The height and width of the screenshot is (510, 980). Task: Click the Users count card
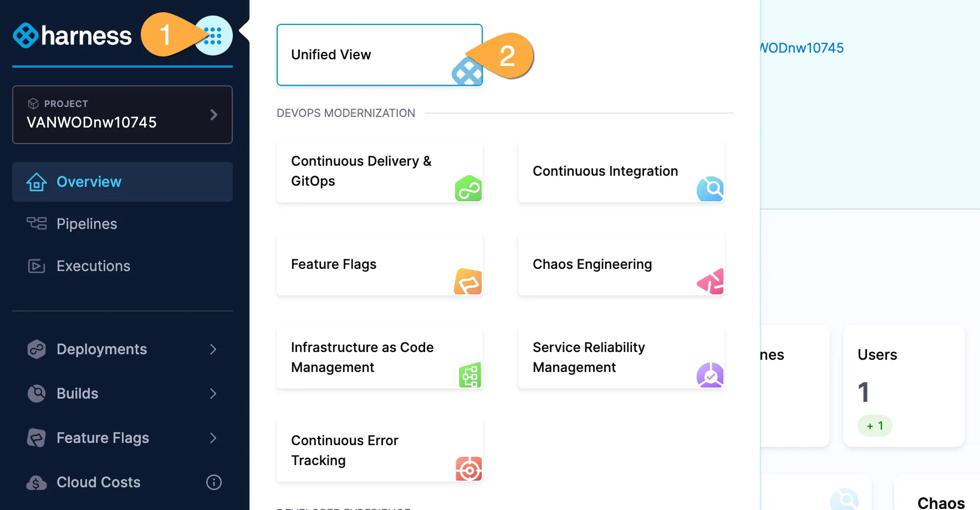point(904,386)
